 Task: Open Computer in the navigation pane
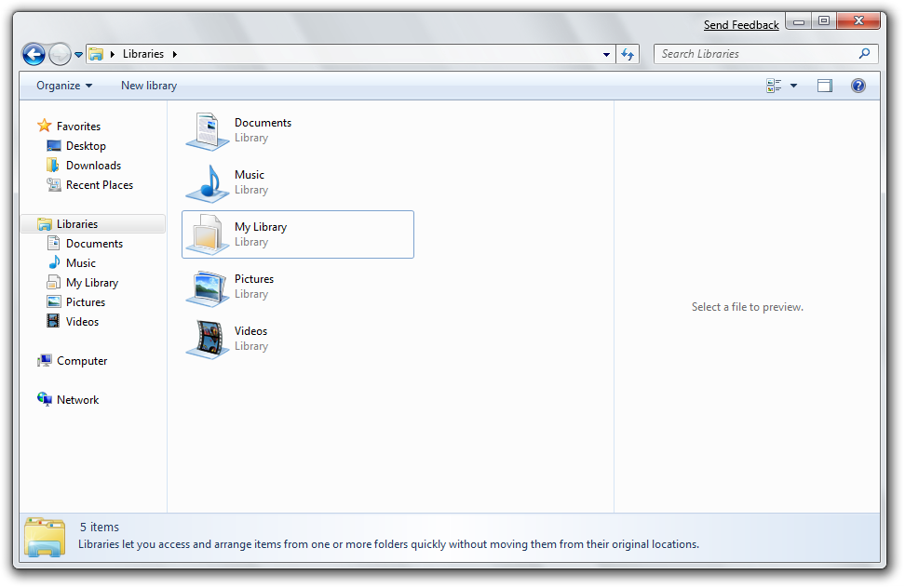point(82,361)
